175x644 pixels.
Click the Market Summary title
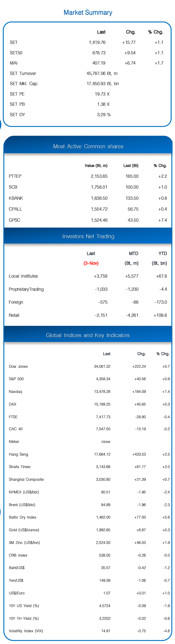coord(88,12)
